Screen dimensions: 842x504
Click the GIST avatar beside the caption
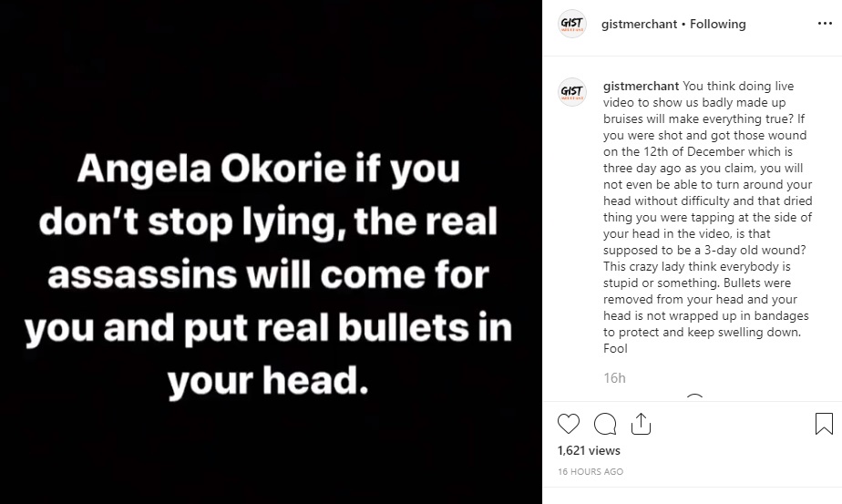[x=571, y=94]
